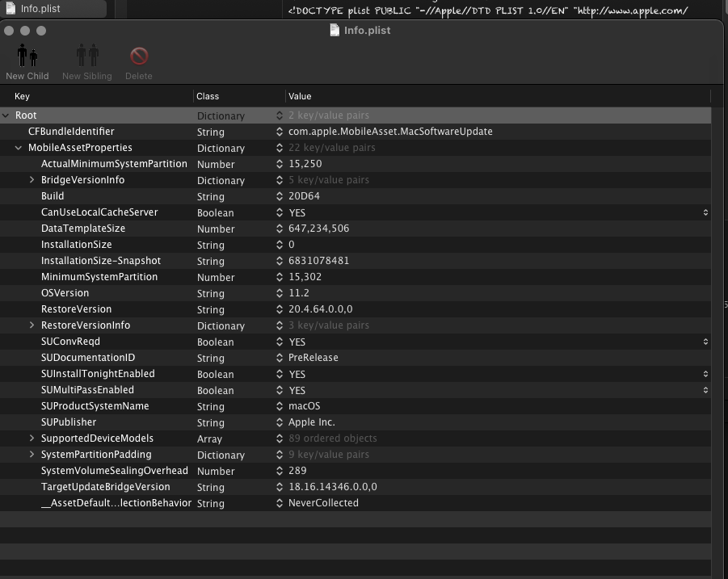Expand the RestoreVersionInfo dictionary

coord(32,325)
